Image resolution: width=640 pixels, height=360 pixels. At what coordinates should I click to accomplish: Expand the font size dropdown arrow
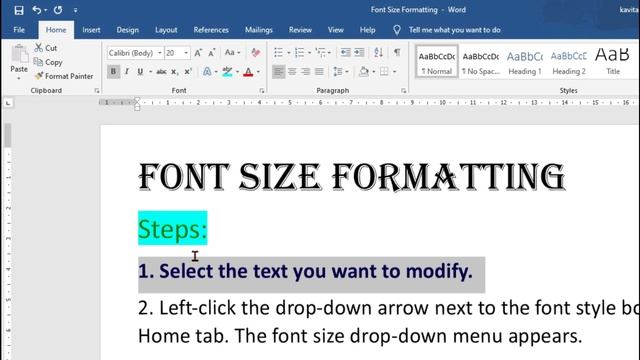pyautogui.click(x=186, y=53)
